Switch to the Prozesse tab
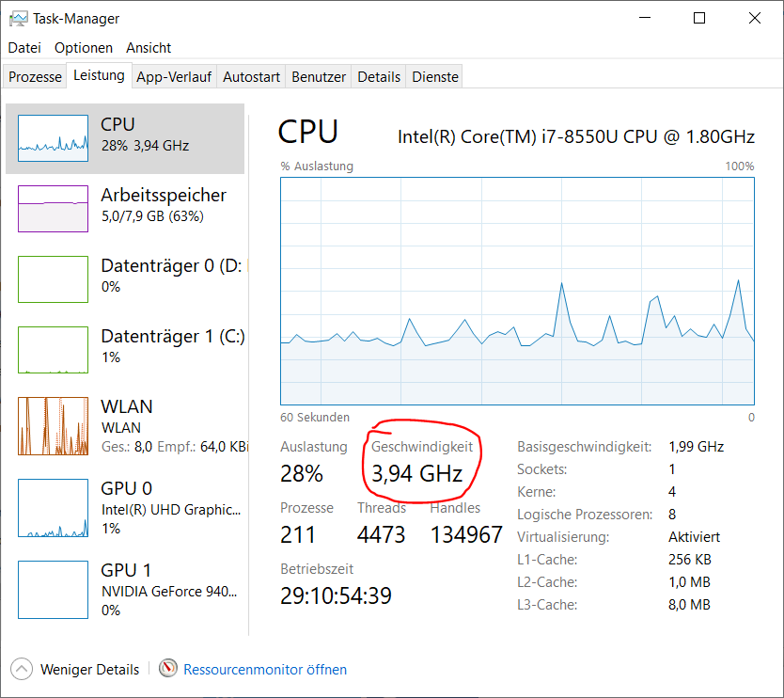The height and width of the screenshot is (698, 784). click(x=35, y=76)
